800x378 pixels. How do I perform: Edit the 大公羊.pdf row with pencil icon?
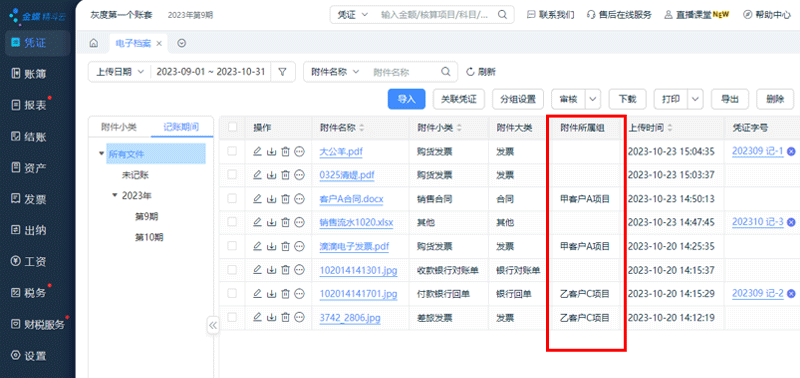coord(258,151)
